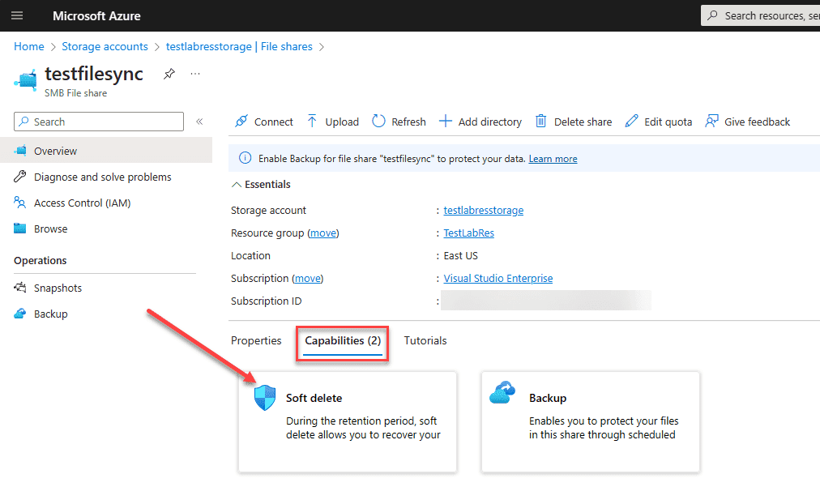820x504 pixels.
Task: Collapse the left navigation menu
Action: coord(199,122)
